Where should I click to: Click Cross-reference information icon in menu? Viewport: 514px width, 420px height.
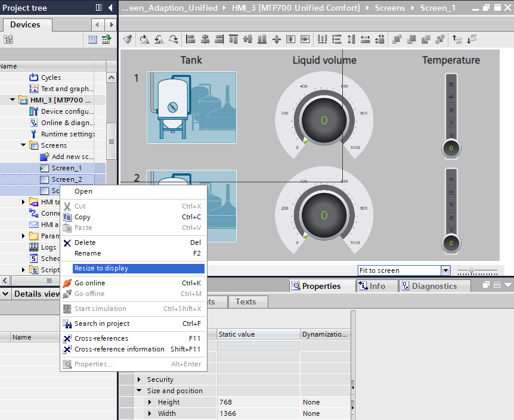(x=67, y=349)
